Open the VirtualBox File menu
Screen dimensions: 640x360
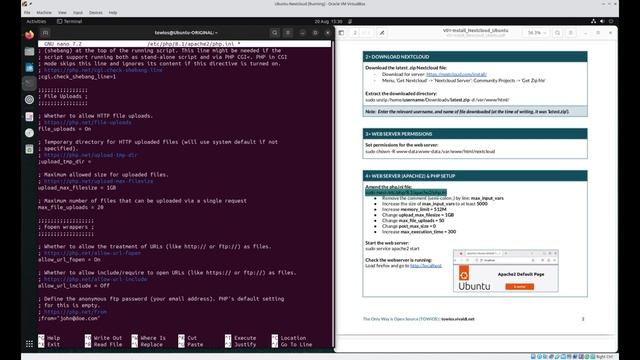(x=27, y=13)
